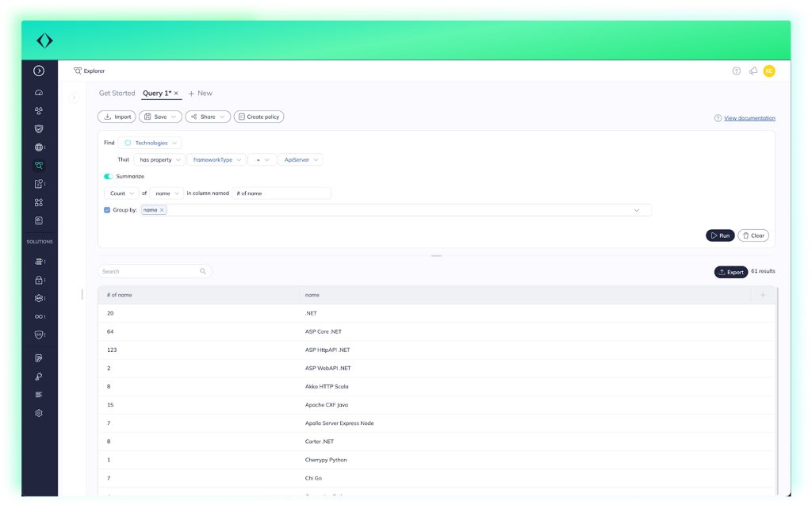Click the settings gear in sidebar
This screenshot has height=505, width=812.
39,413
